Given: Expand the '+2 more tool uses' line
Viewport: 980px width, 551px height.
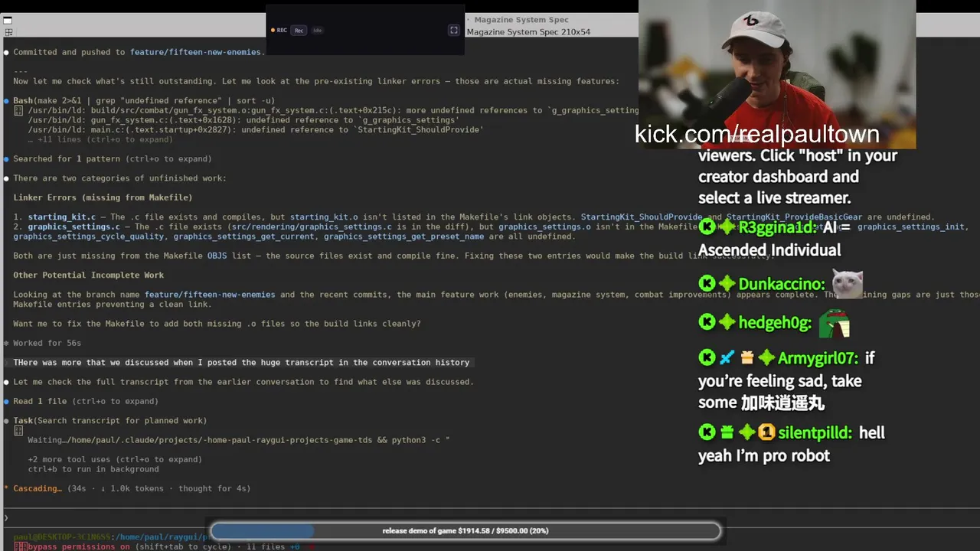Looking at the screenshot, I should coord(115,459).
